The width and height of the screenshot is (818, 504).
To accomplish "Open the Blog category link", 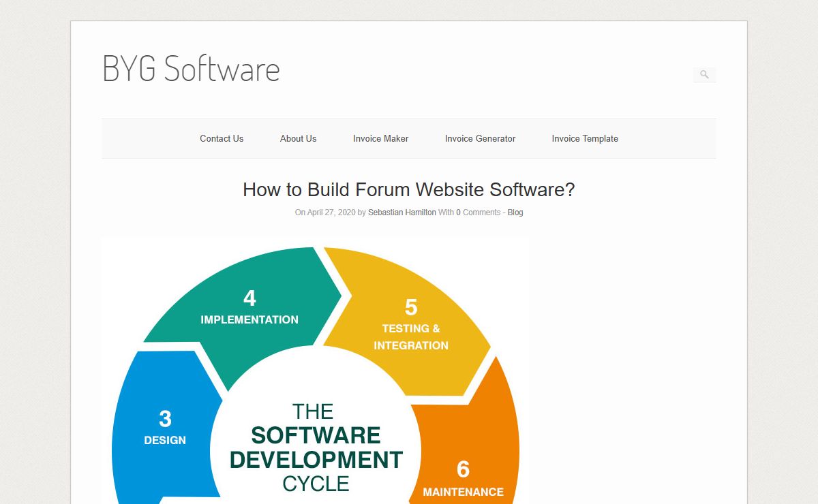I will click(x=515, y=212).
